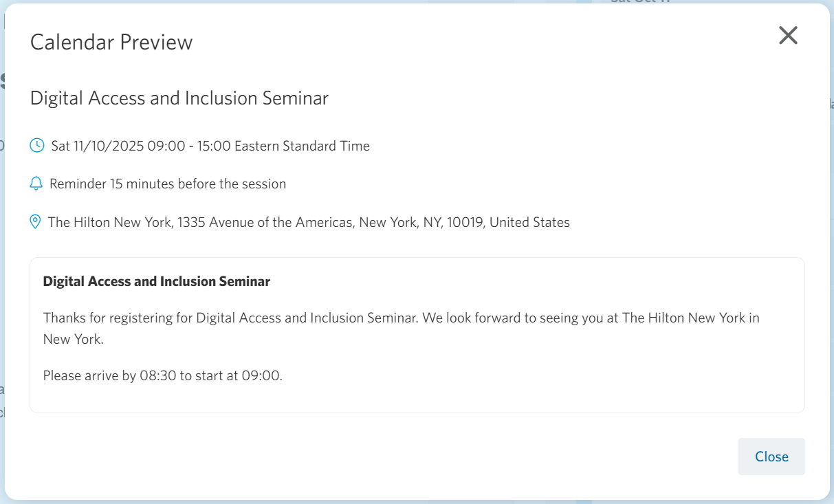The height and width of the screenshot is (504, 834).
Task: Click the Close button
Action: pos(771,457)
